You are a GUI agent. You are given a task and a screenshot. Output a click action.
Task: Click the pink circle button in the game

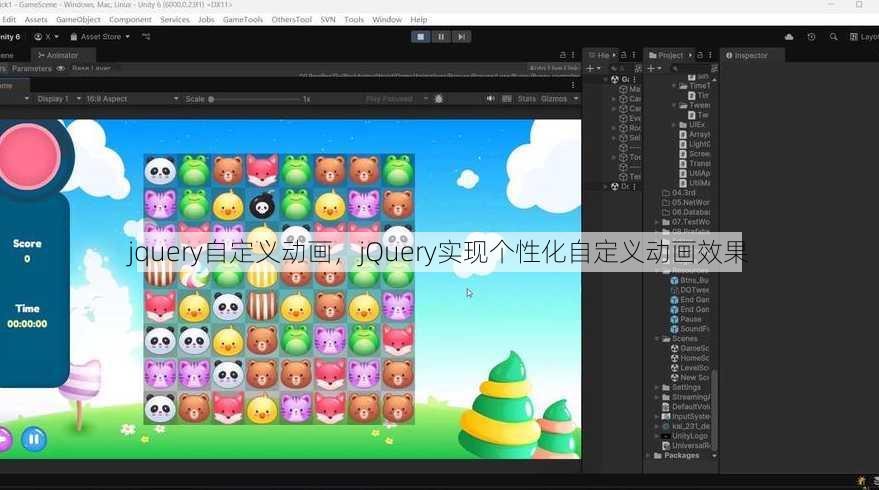[29, 156]
